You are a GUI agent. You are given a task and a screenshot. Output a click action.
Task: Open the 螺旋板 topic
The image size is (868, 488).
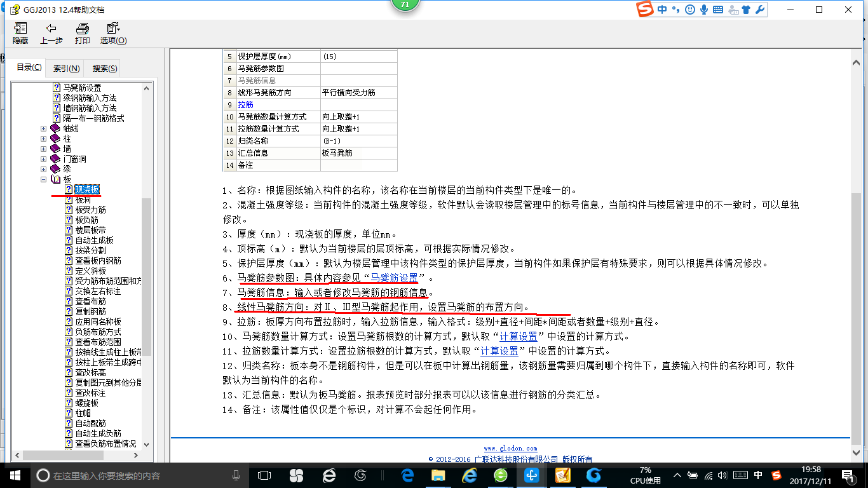point(87,403)
